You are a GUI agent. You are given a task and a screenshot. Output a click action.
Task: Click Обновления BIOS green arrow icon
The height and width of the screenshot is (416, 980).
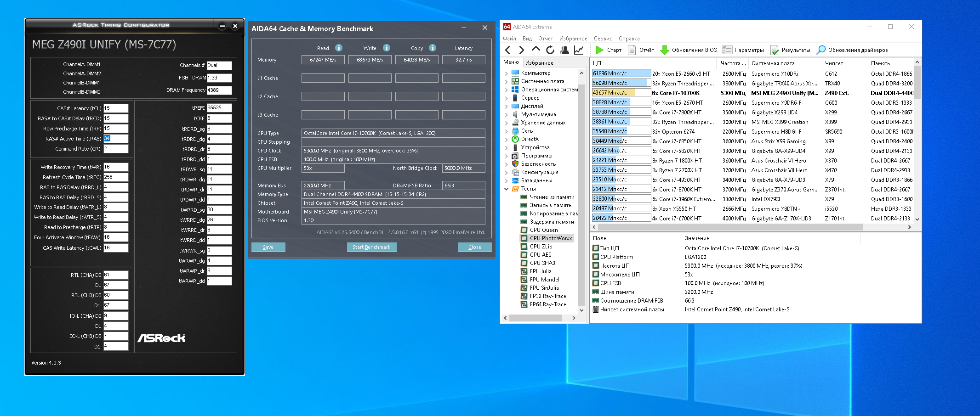pyautogui.click(x=664, y=50)
